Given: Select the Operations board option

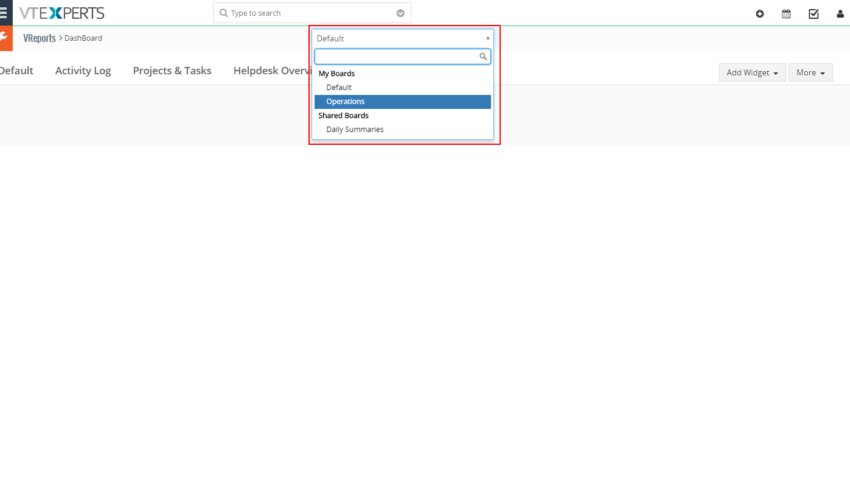Looking at the screenshot, I should click(x=403, y=101).
